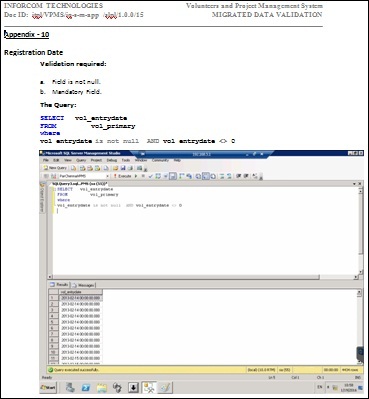
Task: Click the blue Parse checkmark icon
Action: tap(150, 176)
